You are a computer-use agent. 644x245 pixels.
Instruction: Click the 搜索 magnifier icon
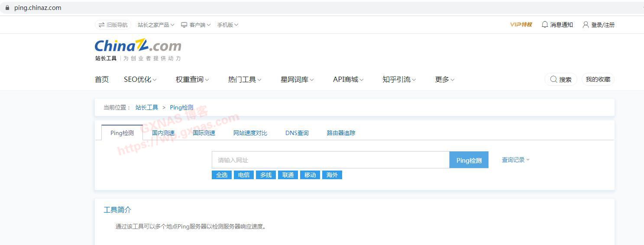coord(553,79)
